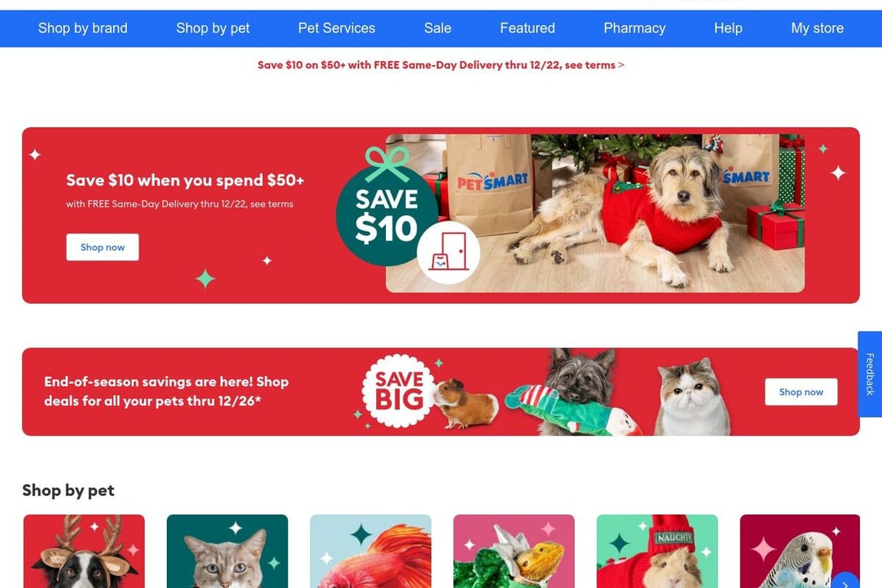Click the SAVE BIG badge
The width and height of the screenshot is (882, 588).
(x=399, y=390)
